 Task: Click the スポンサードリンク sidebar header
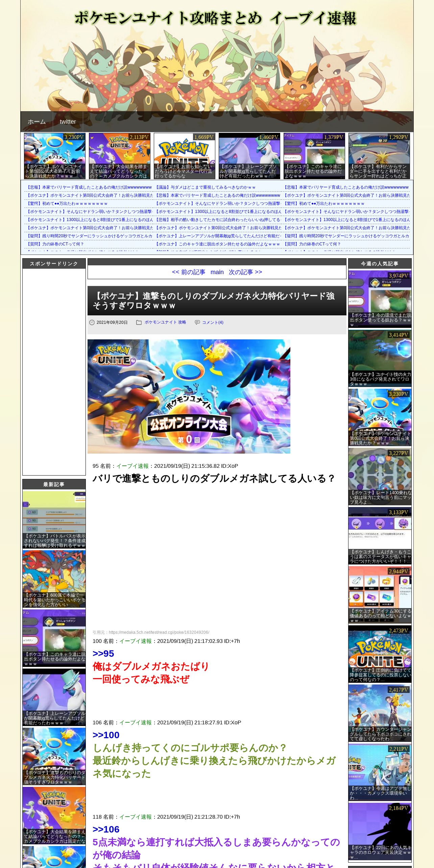coord(54,264)
